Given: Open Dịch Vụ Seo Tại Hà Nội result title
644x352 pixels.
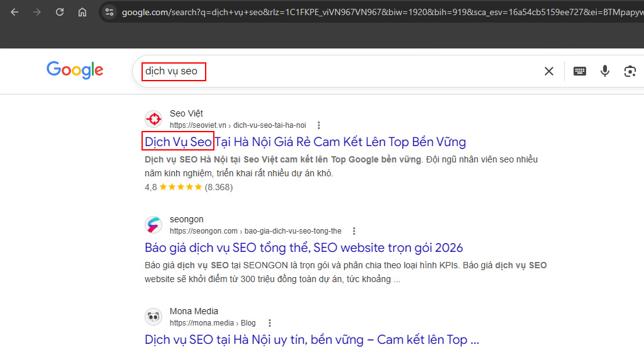Looking at the screenshot, I should (305, 142).
